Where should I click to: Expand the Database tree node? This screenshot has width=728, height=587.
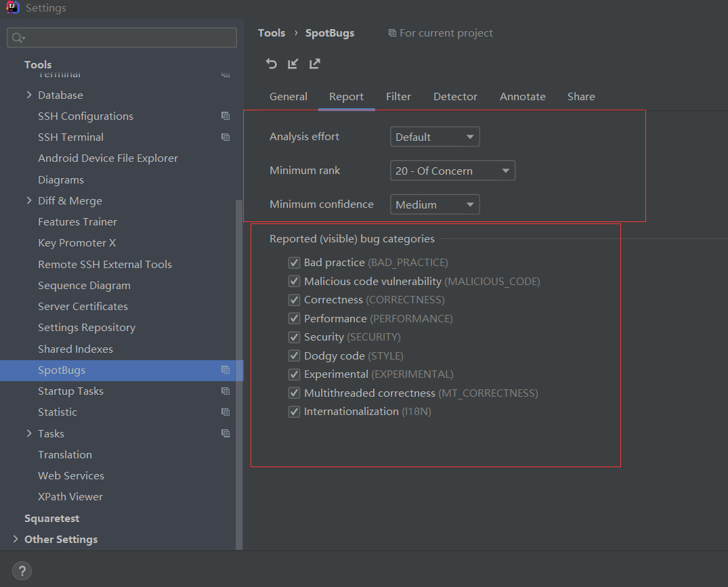click(x=29, y=95)
